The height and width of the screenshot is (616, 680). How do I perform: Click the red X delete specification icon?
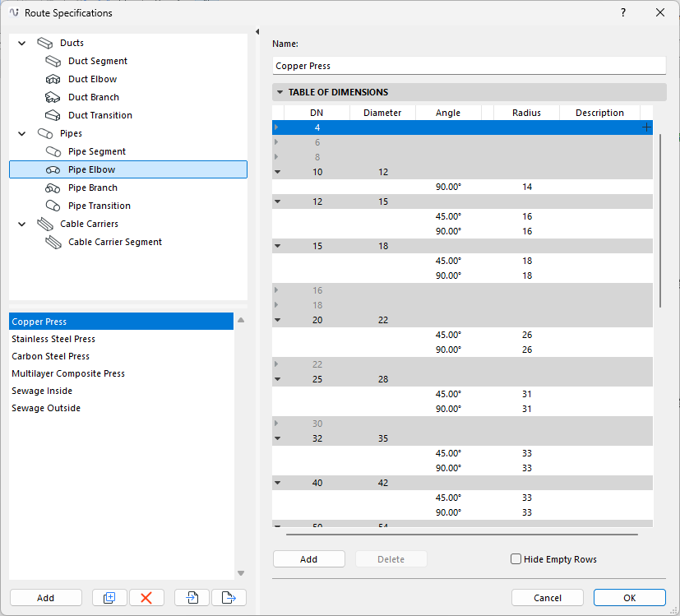[146, 598]
